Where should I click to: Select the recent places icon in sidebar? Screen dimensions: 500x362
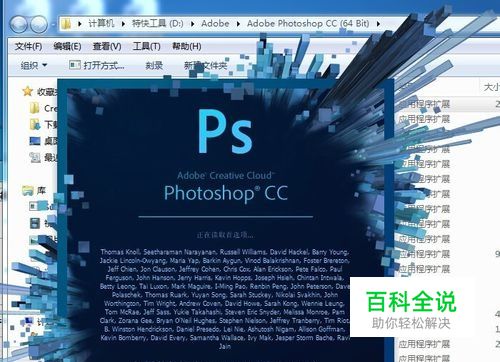(x=35, y=157)
